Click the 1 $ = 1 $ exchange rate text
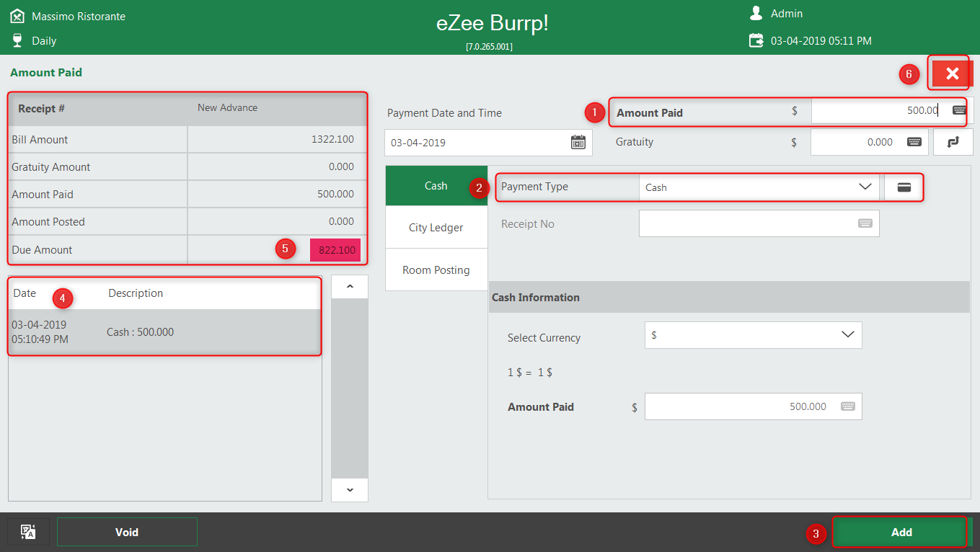 click(530, 373)
